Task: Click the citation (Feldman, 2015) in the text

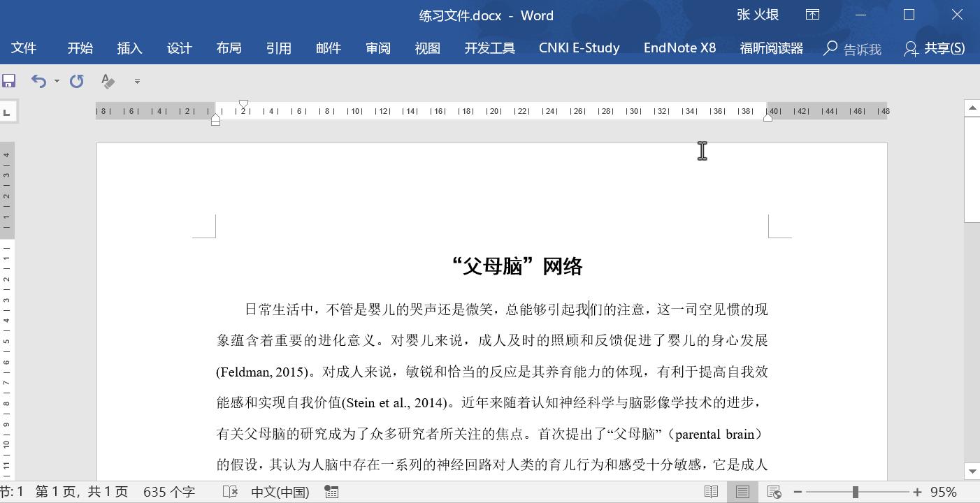Action: 262,372
